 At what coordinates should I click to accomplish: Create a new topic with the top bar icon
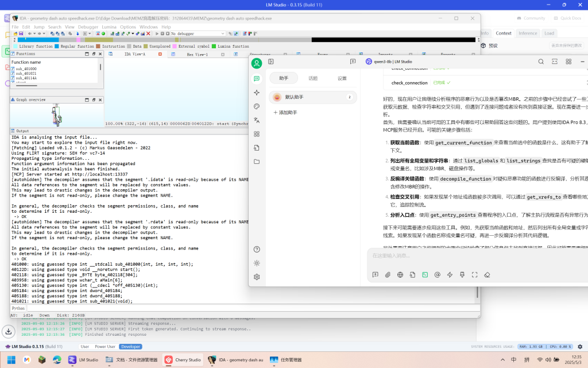click(x=353, y=62)
